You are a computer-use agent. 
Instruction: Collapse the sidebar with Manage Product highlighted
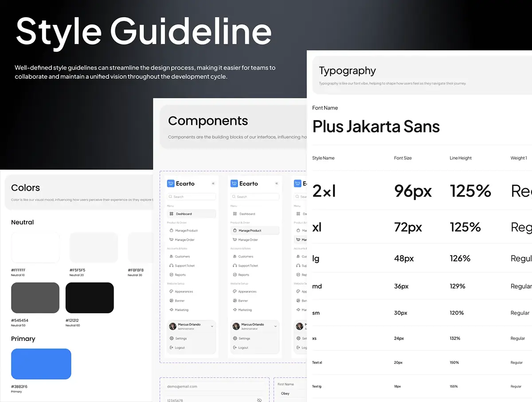pyautogui.click(x=277, y=183)
